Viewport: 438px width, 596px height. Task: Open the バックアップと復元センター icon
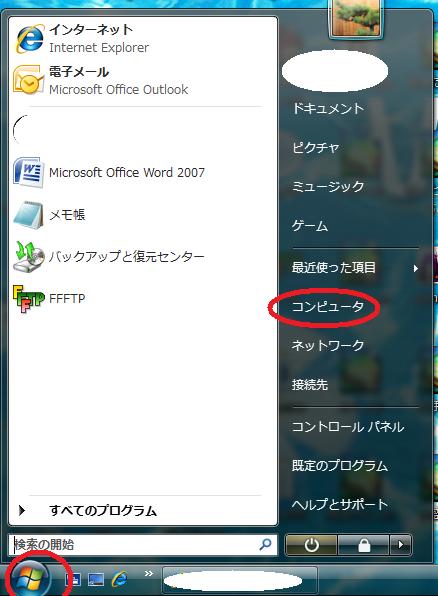point(29,257)
